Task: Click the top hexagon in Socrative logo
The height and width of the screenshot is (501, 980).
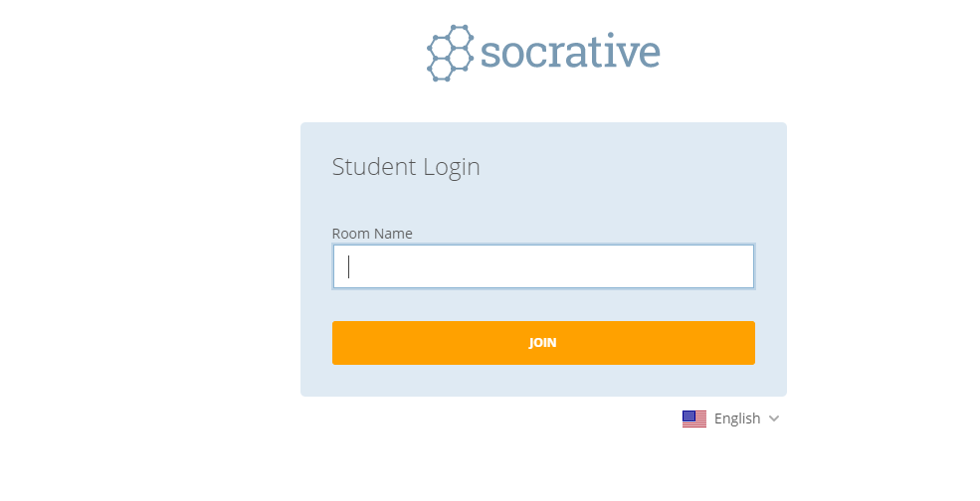Action: 459,36
